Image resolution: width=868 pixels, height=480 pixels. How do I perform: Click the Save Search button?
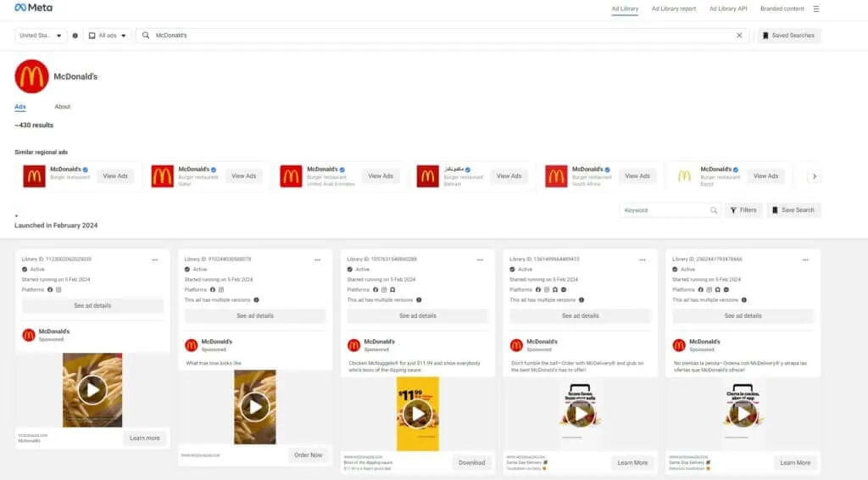tap(793, 210)
